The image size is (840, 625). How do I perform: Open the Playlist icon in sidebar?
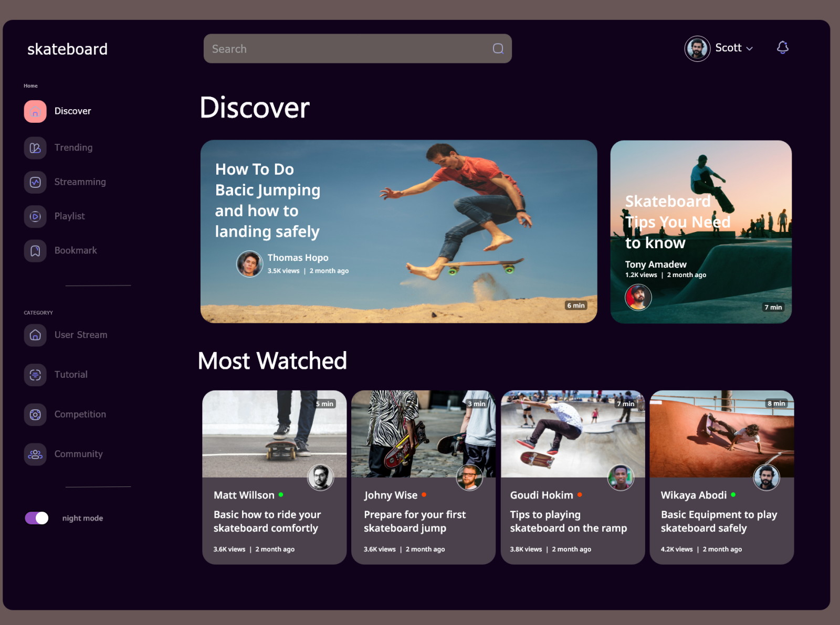click(x=35, y=216)
